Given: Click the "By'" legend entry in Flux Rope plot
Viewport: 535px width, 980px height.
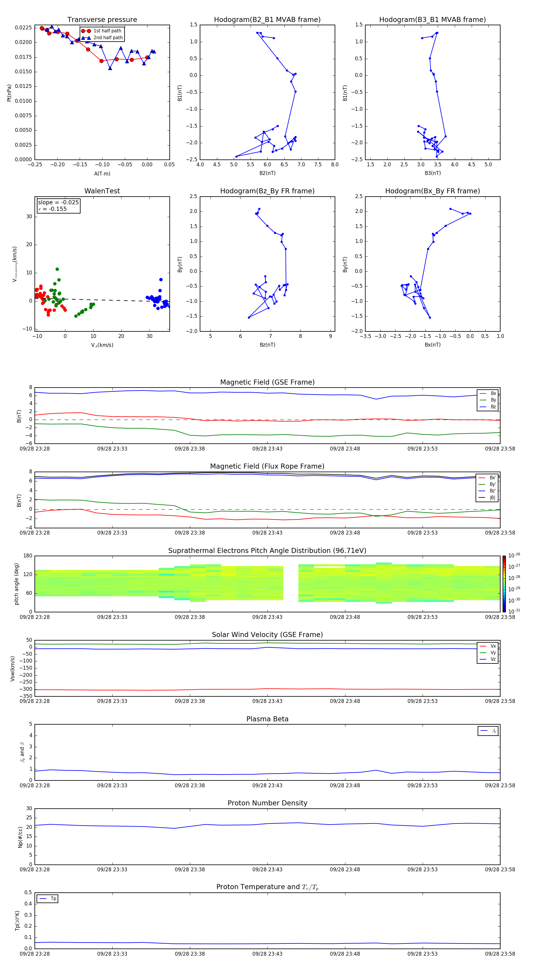Looking at the screenshot, I should pos(487,484).
